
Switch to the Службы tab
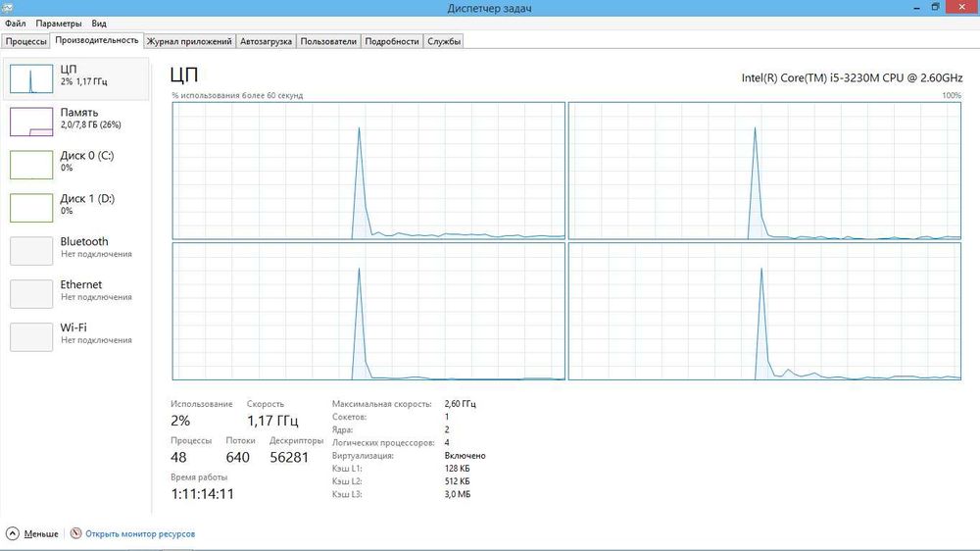pos(444,41)
